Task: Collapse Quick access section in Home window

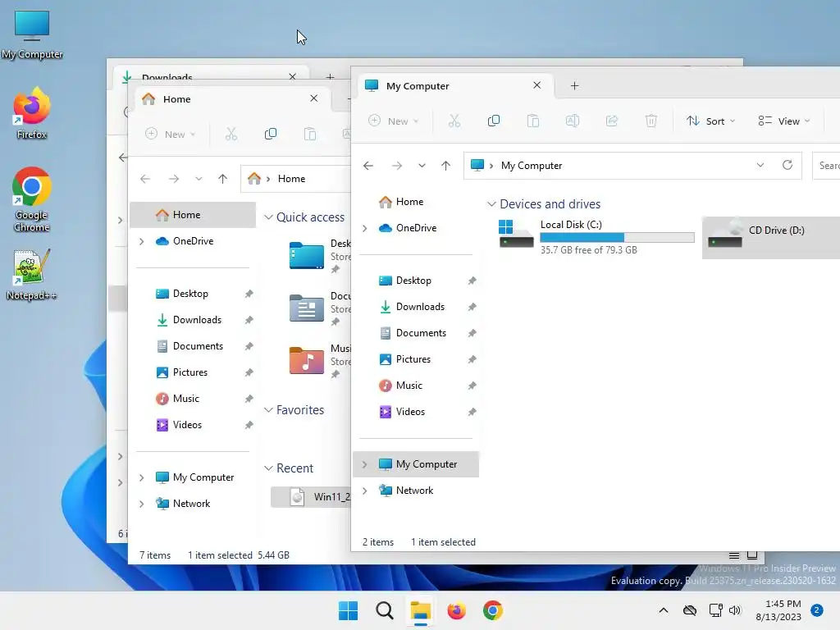Action: [x=268, y=217]
